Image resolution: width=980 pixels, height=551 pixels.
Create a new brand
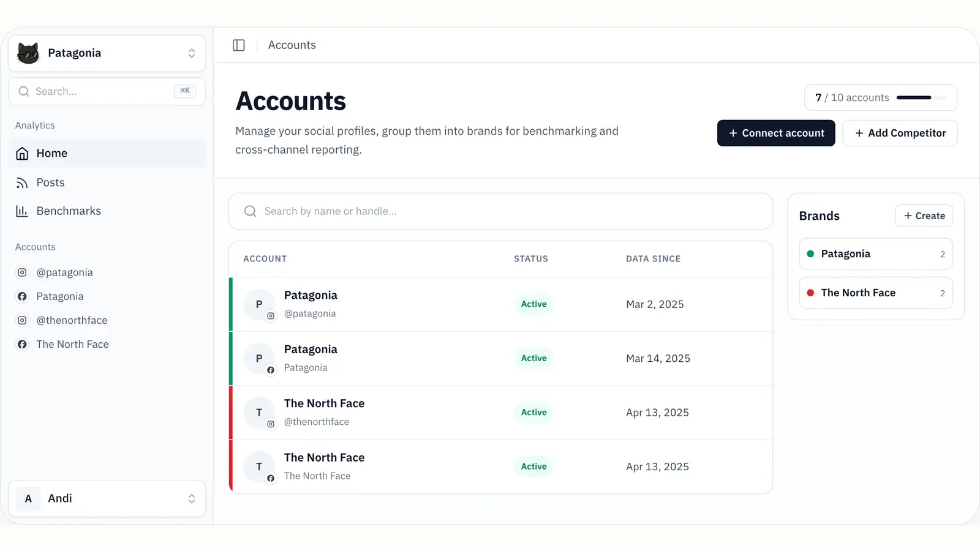924,216
